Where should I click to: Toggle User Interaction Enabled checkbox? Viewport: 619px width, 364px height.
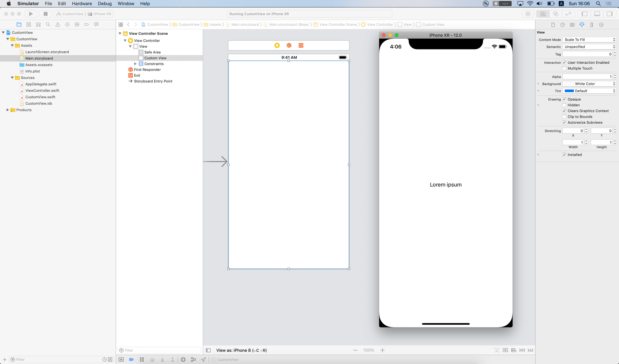(564, 62)
